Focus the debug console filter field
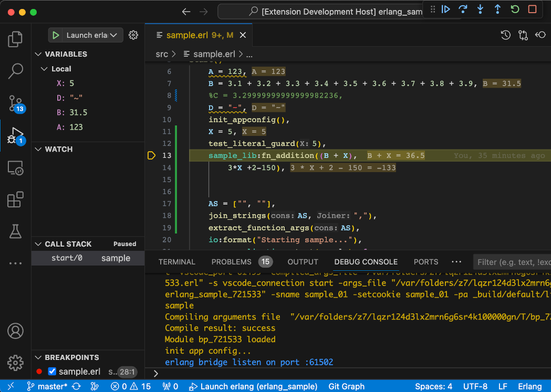551x392 pixels. [512, 262]
